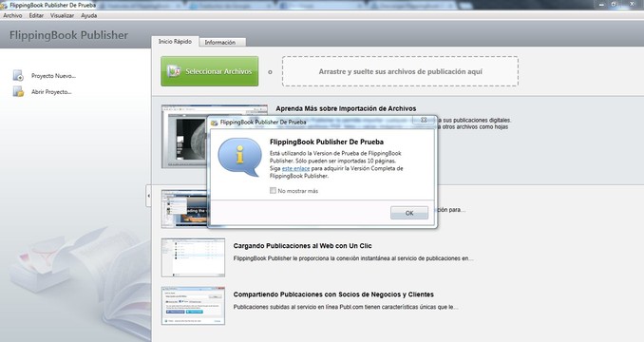Click the second tutorial thumbnail behind dialog
Screen dimensions: 644x342
point(184,209)
